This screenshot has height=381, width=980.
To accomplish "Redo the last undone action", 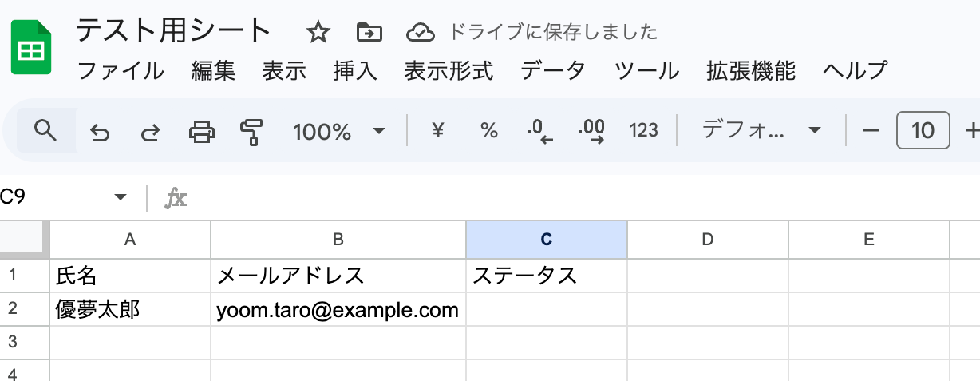I will coord(150,132).
